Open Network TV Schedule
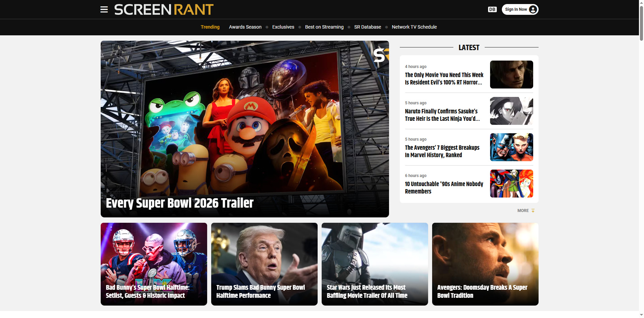The height and width of the screenshot is (318, 644). (414, 27)
